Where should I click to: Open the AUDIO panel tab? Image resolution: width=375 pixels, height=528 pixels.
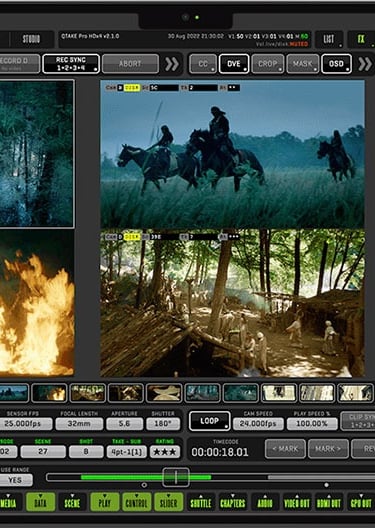click(x=265, y=502)
